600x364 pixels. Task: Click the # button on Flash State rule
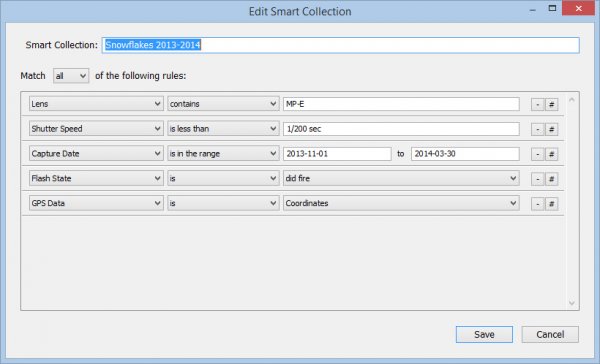pyautogui.click(x=551, y=179)
